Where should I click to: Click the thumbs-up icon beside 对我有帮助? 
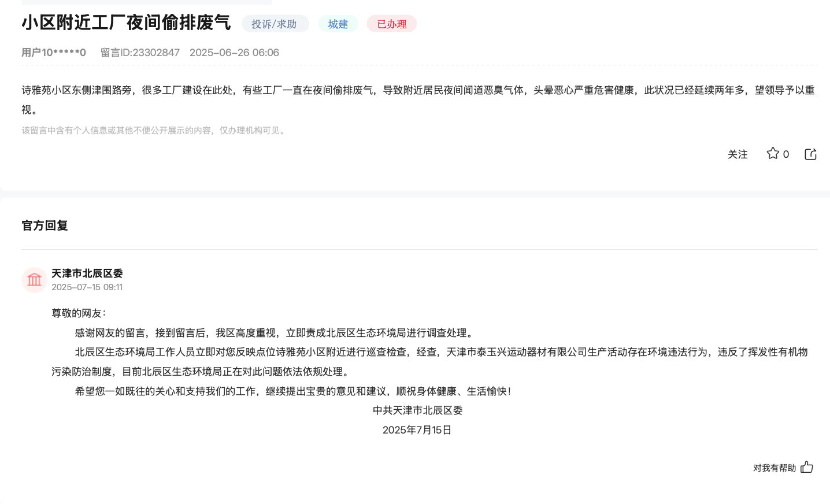pos(807,468)
